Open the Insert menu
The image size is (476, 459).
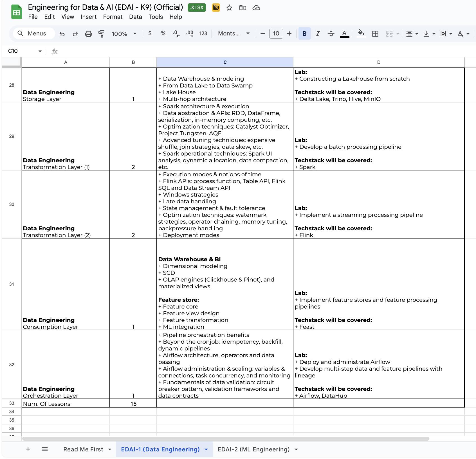point(89,17)
